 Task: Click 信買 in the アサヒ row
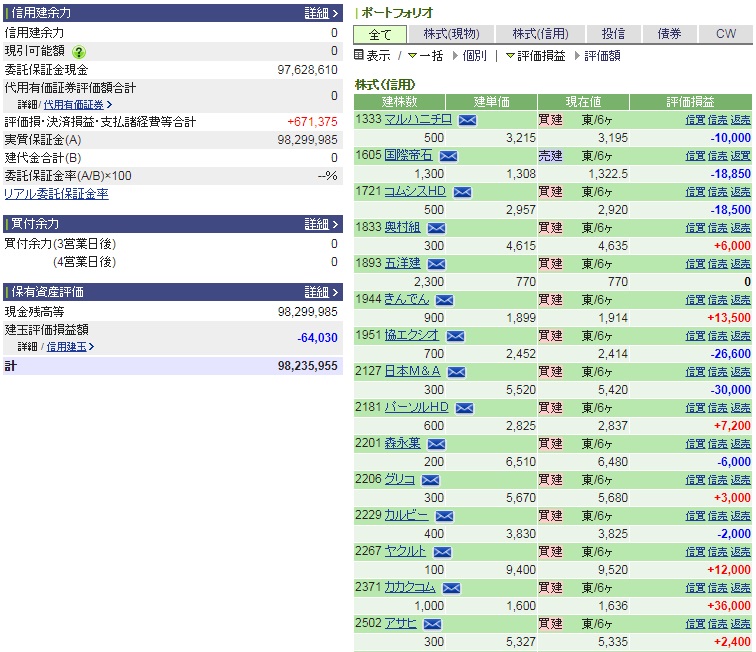point(695,624)
